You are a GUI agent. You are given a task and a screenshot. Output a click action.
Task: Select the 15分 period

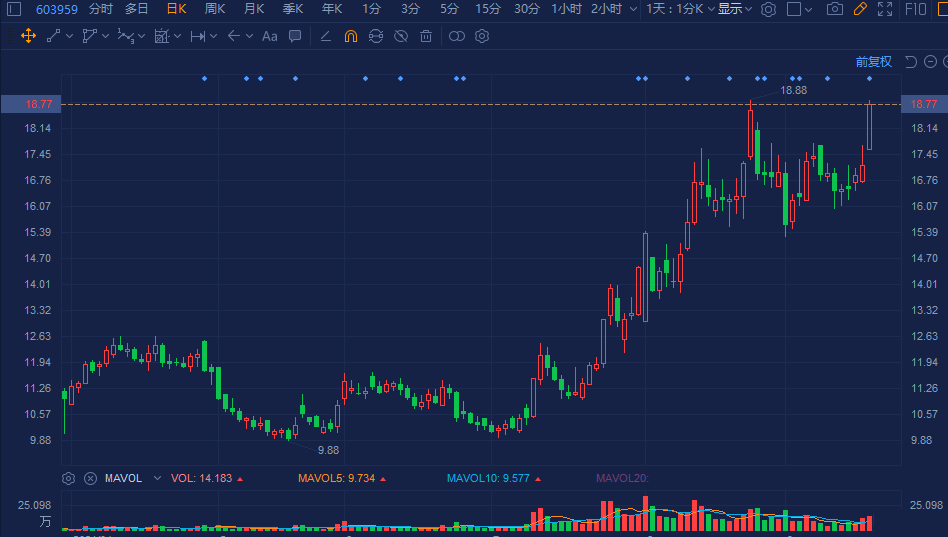click(x=488, y=9)
